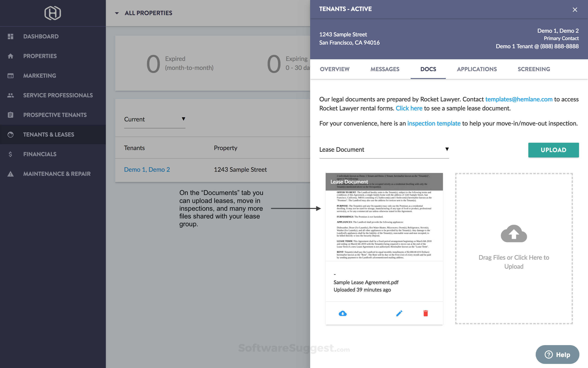Viewport: 588px width, 368px height.
Task: Delete the lease document with trash icon
Action: point(425,313)
